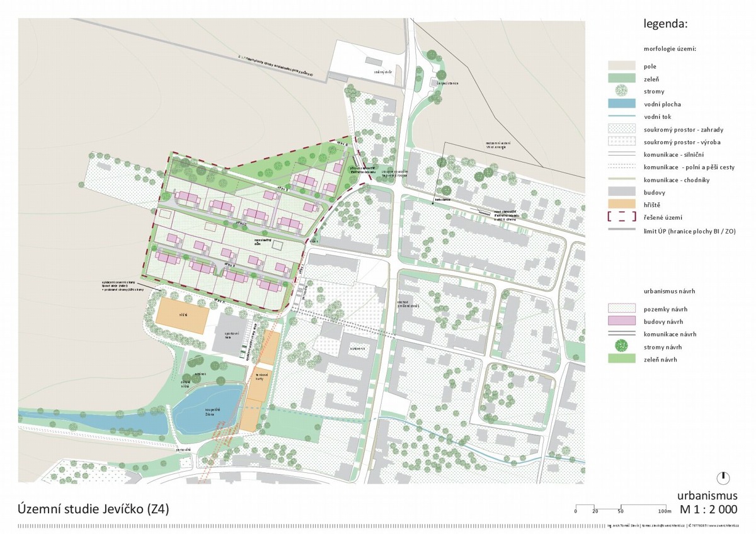Click the 'budovy návrh' pink legend swatch
The image size is (756, 534).
pos(621,321)
